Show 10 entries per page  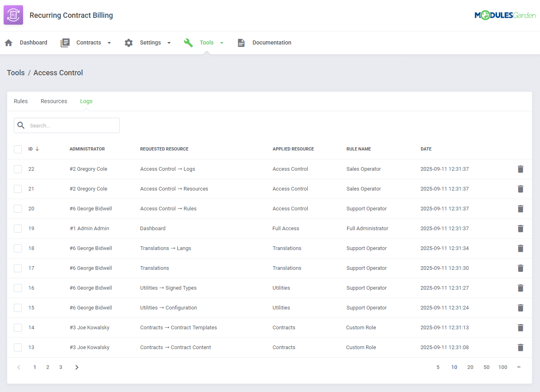[454, 367]
